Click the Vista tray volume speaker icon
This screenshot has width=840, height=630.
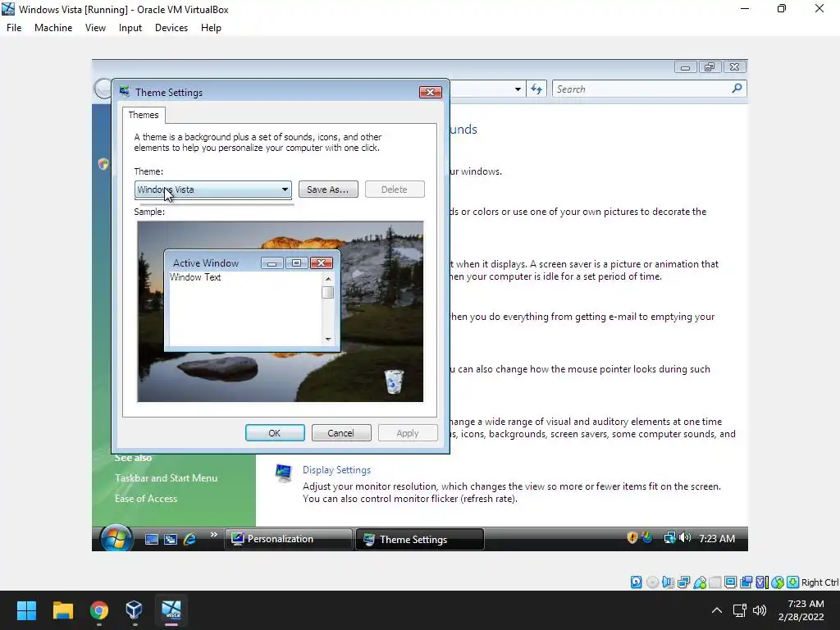point(685,537)
